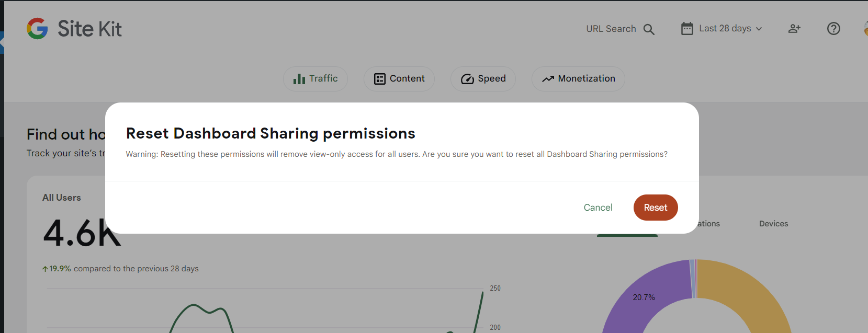Click the 200 chart axis label
Image resolution: width=868 pixels, height=333 pixels.
(x=495, y=327)
